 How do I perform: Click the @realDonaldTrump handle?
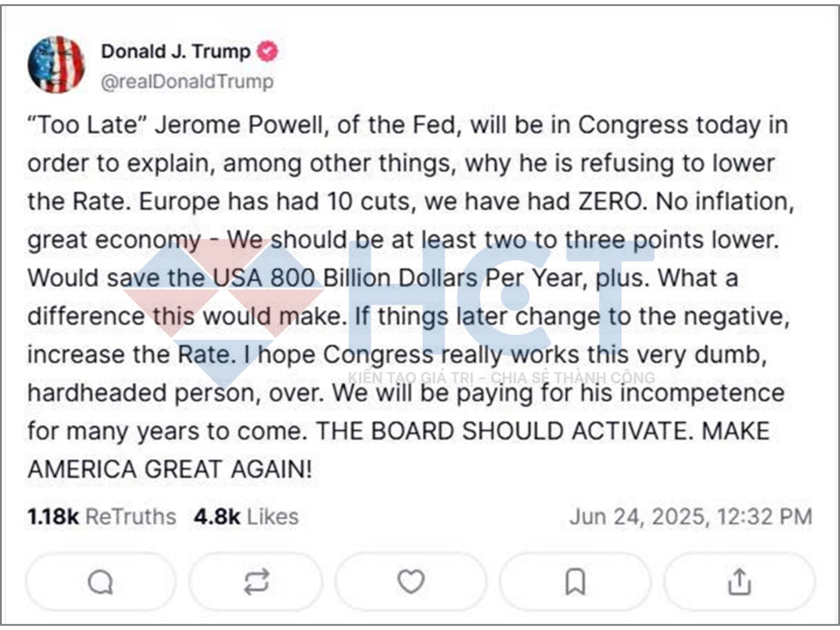(x=187, y=81)
